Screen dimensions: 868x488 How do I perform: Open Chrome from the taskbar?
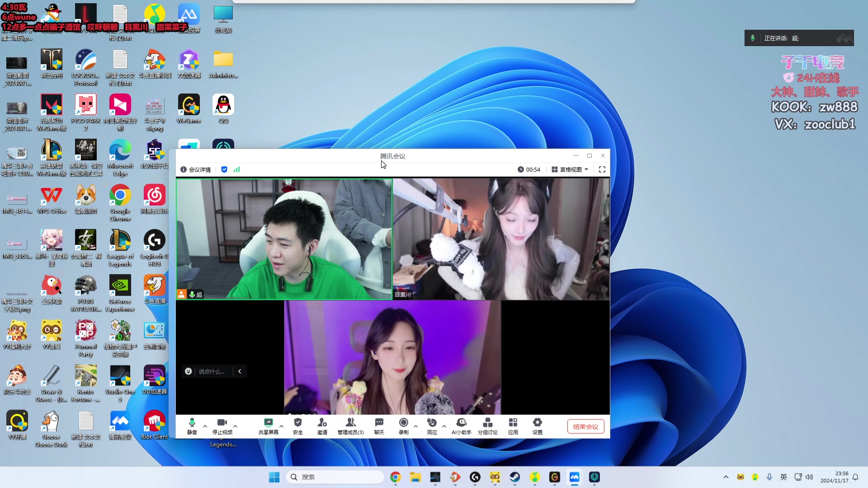point(395,477)
